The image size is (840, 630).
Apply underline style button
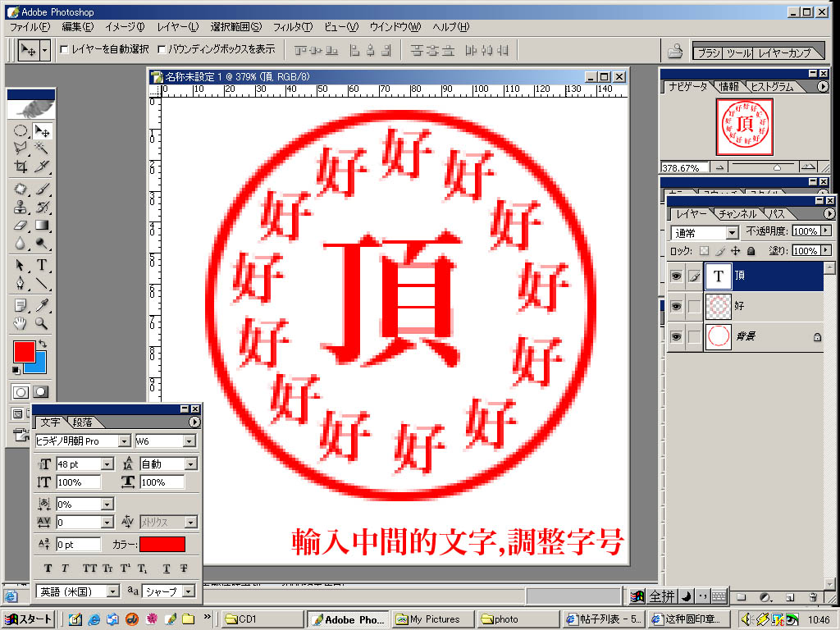pyautogui.click(x=166, y=568)
